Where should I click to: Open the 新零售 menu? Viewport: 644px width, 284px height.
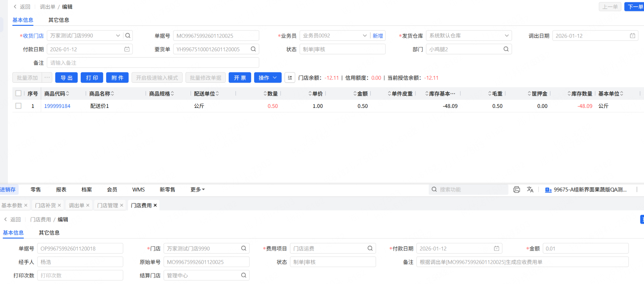coord(167,190)
